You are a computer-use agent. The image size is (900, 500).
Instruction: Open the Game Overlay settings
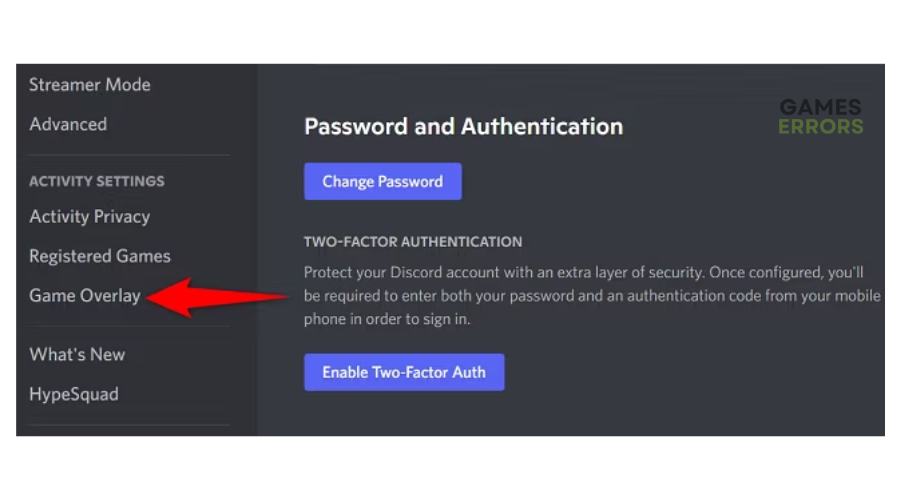click(85, 296)
